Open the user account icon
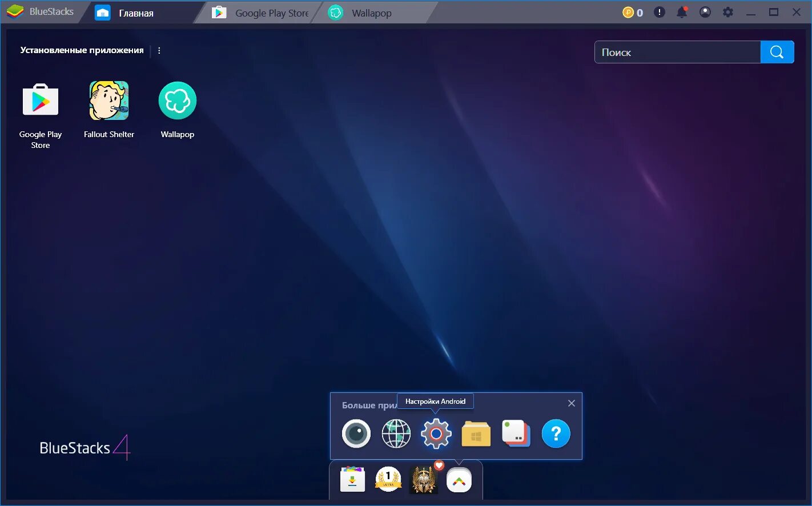Viewport: 812px width, 506px height. point(705,12)
